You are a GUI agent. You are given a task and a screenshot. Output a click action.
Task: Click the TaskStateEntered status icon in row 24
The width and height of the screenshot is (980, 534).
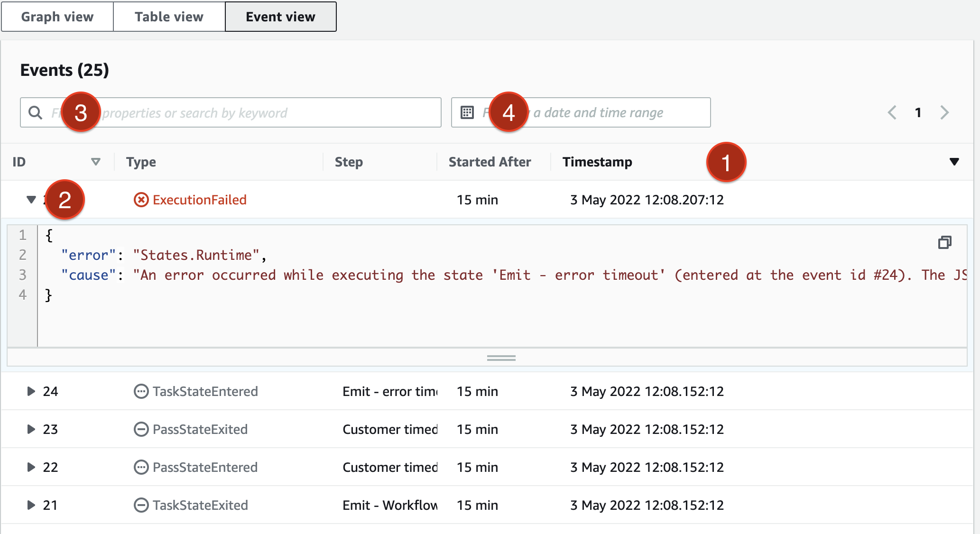coord(141,391)
